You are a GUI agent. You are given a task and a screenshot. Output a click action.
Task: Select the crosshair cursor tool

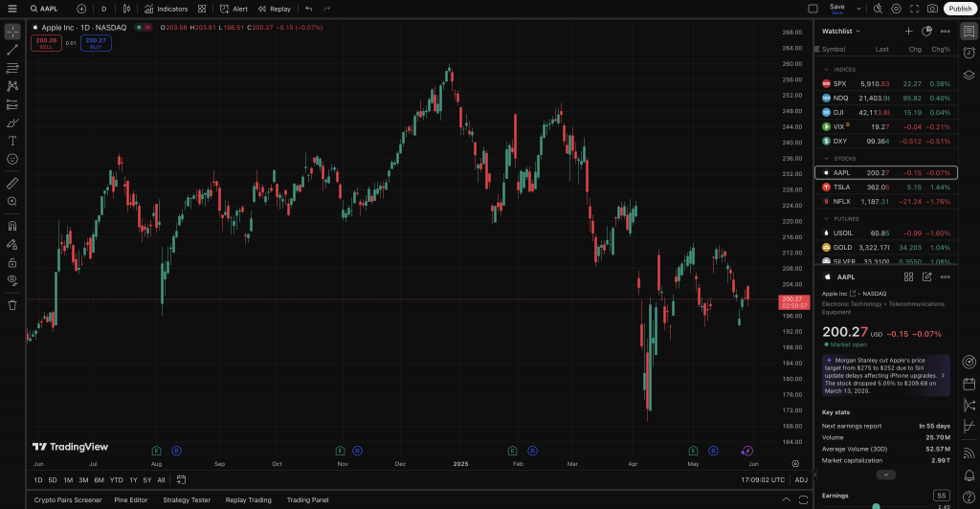12,32
